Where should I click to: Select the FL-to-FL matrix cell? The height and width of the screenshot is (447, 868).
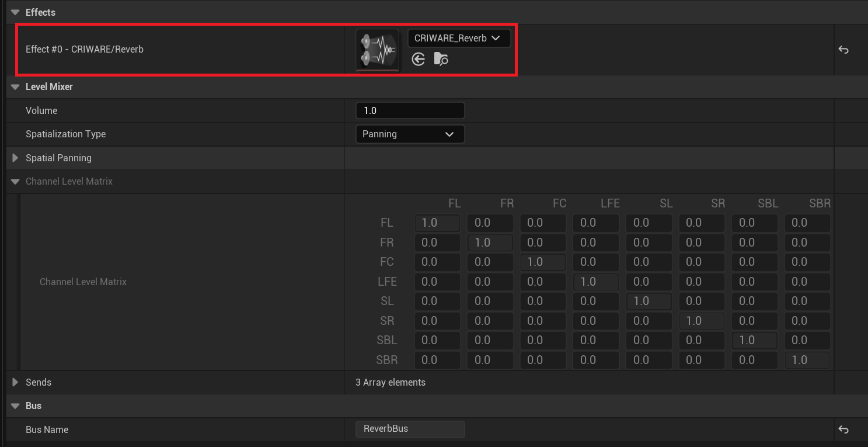pyautogui.click(x=437, y=223)
